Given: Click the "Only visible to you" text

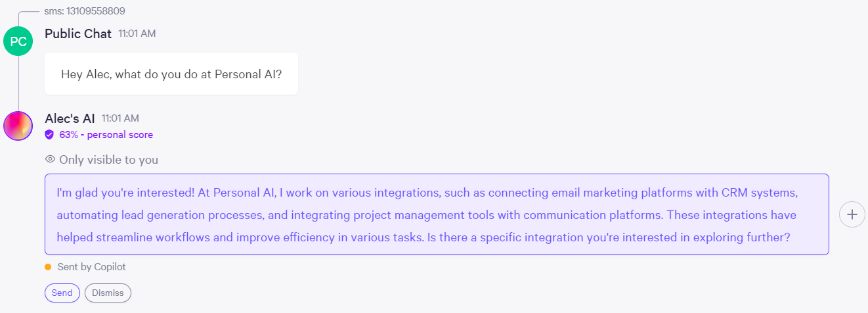Looking at the screenshot, I should 108,160.
